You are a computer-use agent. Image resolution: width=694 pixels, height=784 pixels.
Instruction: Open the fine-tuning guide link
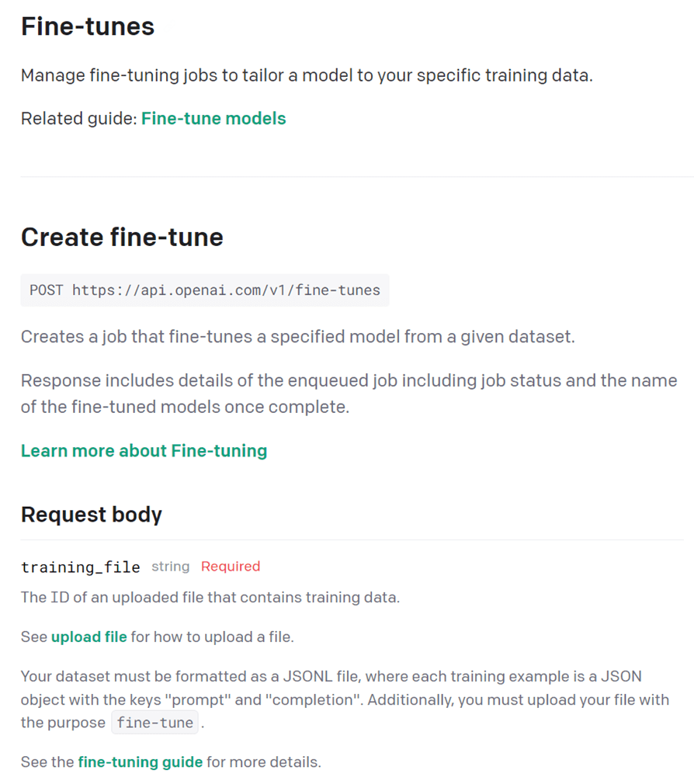[140, 762]
